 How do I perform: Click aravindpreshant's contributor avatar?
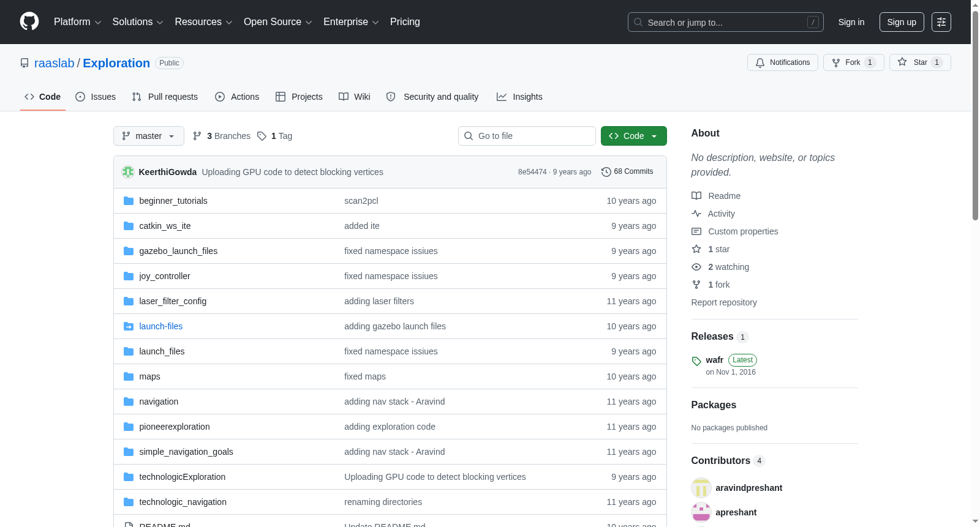(x=701, y=488)
